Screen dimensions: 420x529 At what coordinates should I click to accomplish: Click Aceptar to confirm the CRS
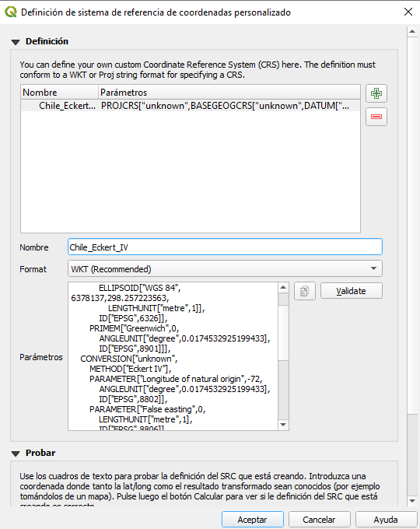[x=252, y=520]
